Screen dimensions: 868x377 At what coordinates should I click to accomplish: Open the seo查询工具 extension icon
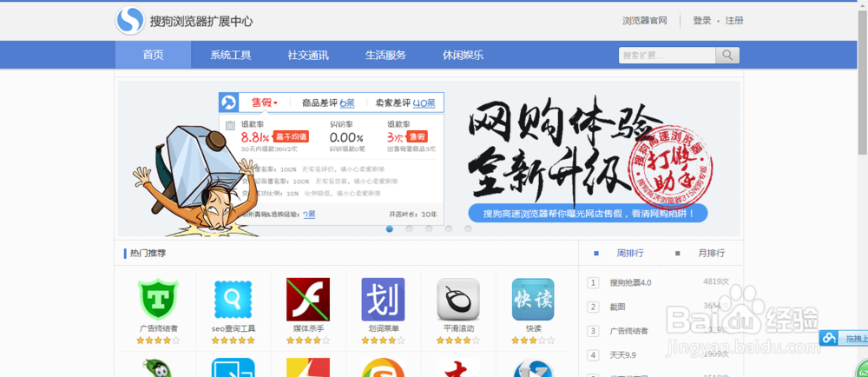tap(233, 300)
